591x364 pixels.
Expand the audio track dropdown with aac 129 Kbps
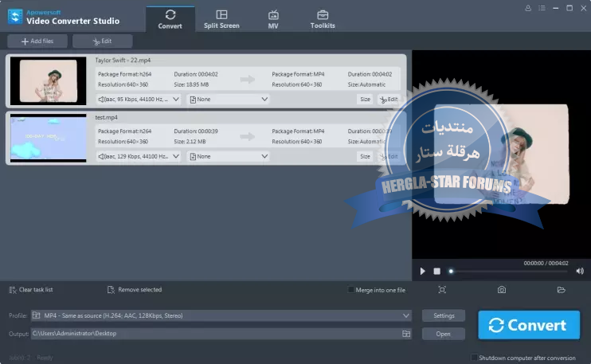138,156
